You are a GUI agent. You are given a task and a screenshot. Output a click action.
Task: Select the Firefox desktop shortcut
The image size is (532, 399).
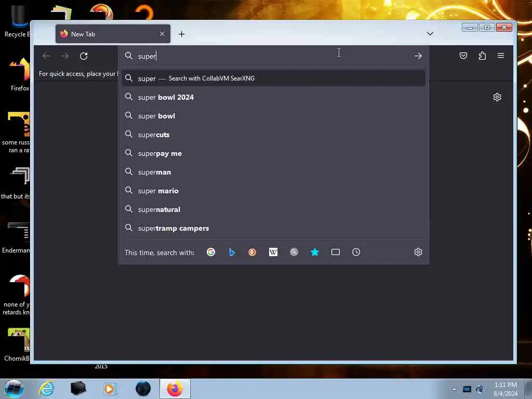click(19, 75)
